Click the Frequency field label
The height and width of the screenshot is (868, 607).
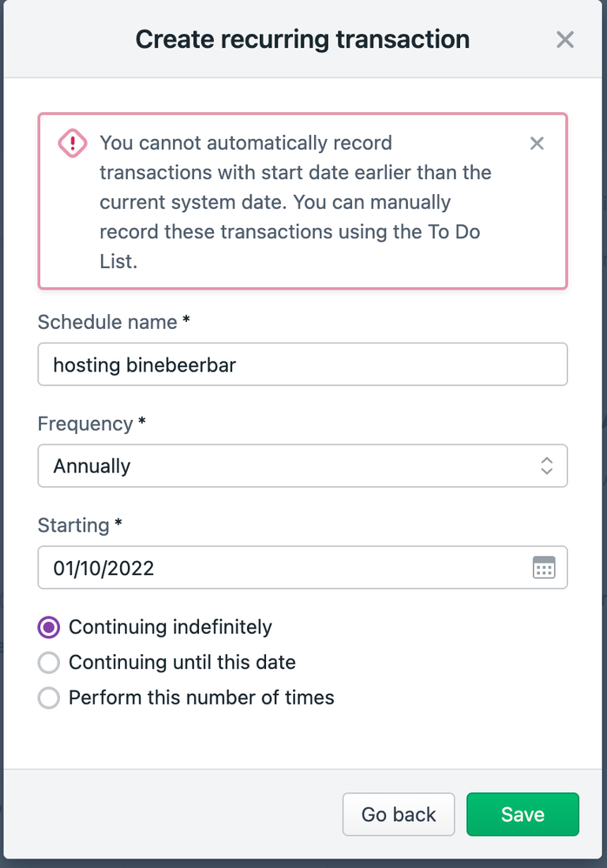85,424
